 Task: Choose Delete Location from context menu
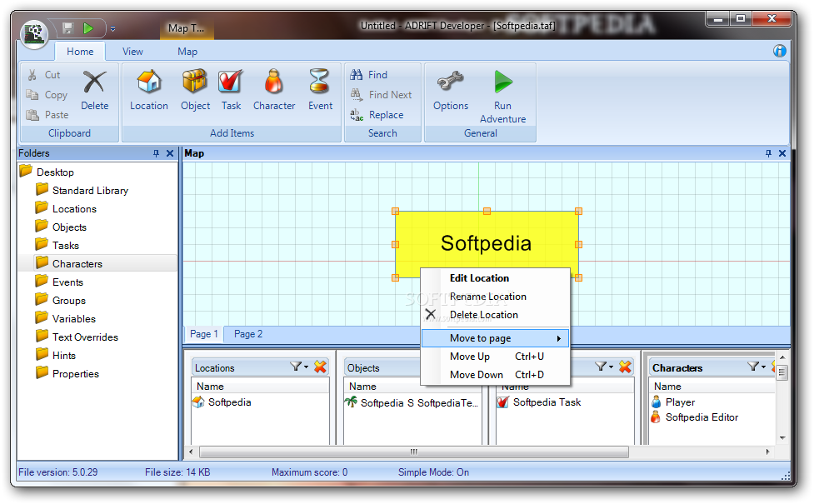[495, 315]
